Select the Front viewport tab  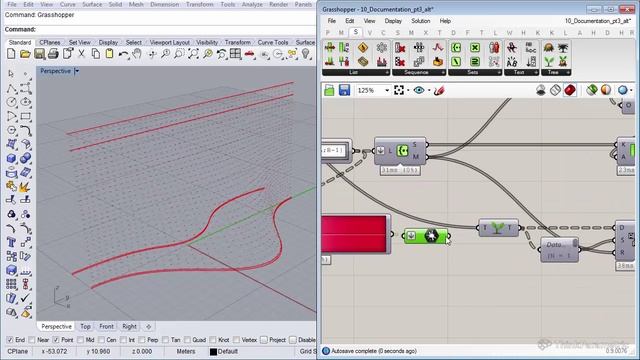tap(107, 327)
